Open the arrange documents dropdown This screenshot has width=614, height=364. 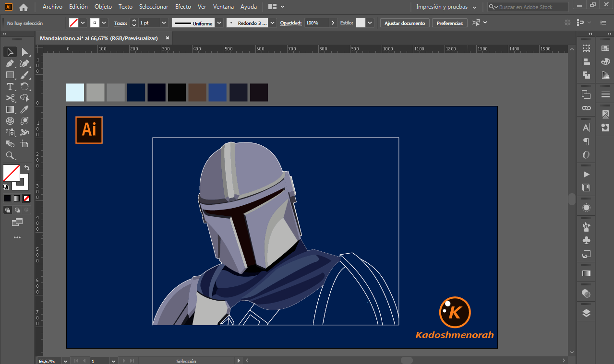277,7
